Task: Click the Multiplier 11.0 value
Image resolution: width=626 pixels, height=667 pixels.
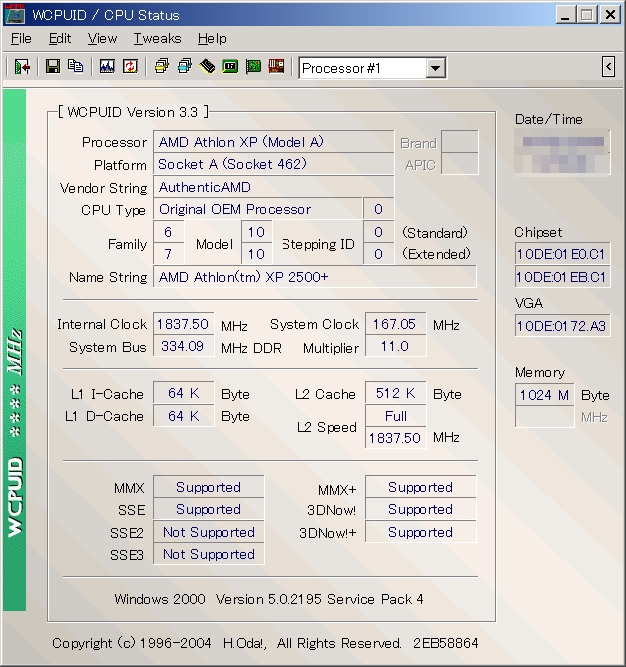Action: click(x=395, y=346)
